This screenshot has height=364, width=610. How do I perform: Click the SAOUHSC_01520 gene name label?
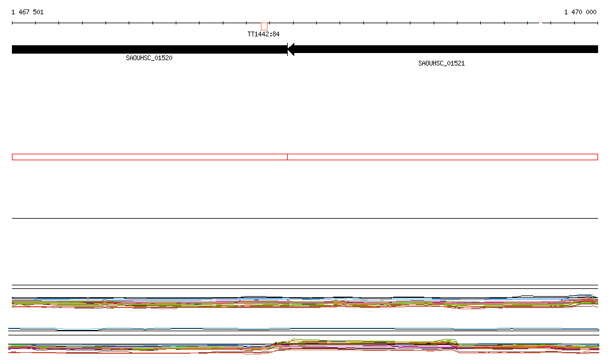coord(149,58)
